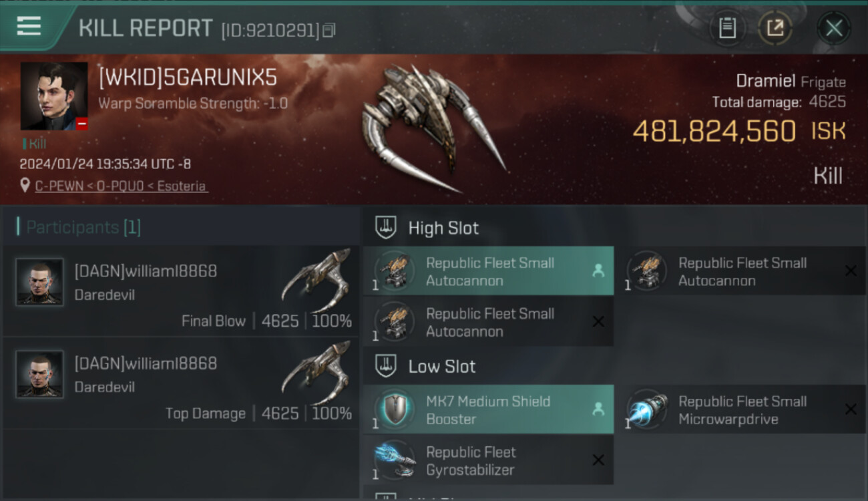Click the High Slot section header
The height and width of the screenshot is (501, 868).
[427, 228]
